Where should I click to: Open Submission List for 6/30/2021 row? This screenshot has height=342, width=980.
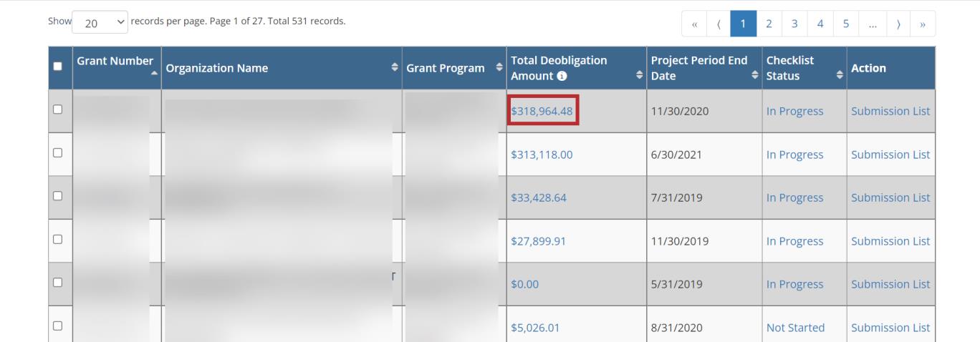(x=890, y=155)
